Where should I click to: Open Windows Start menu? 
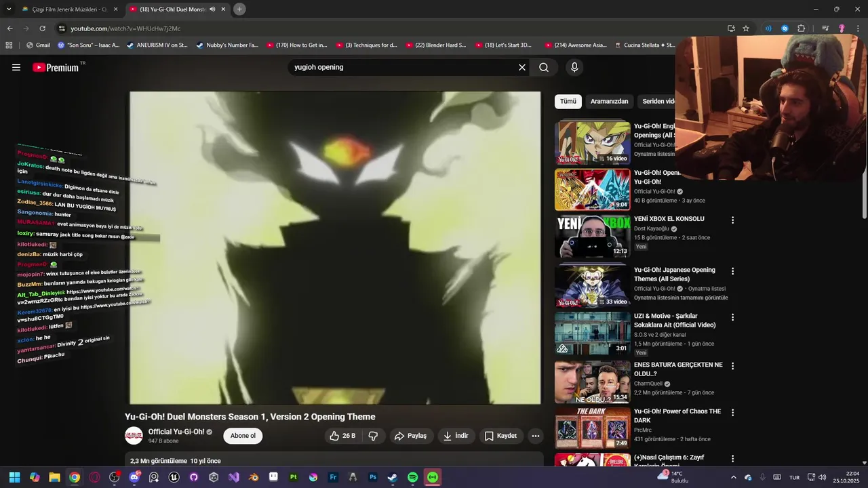pyautogui.click(x=14, y=477)
